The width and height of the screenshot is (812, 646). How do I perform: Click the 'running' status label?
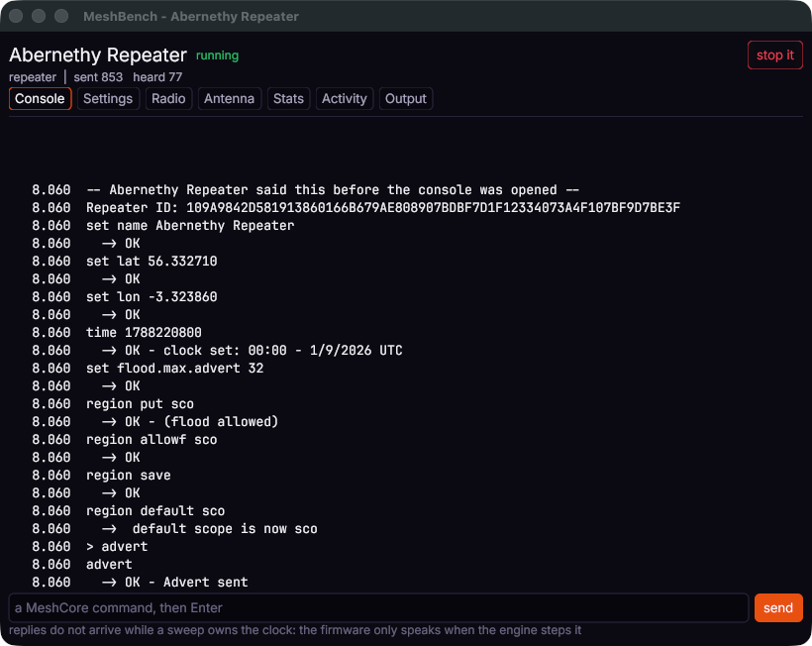[x=217, y=55]
